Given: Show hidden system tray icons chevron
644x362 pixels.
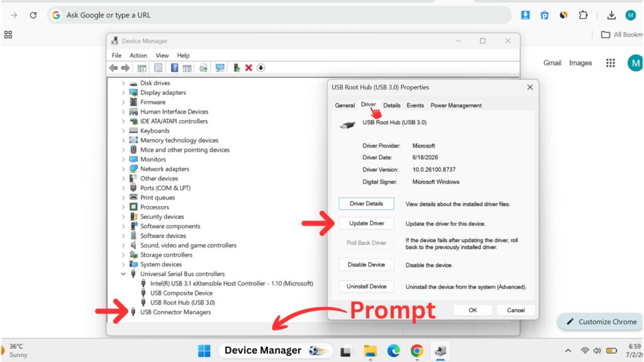Looking at the screenshot, I should (x=568, y=351).
